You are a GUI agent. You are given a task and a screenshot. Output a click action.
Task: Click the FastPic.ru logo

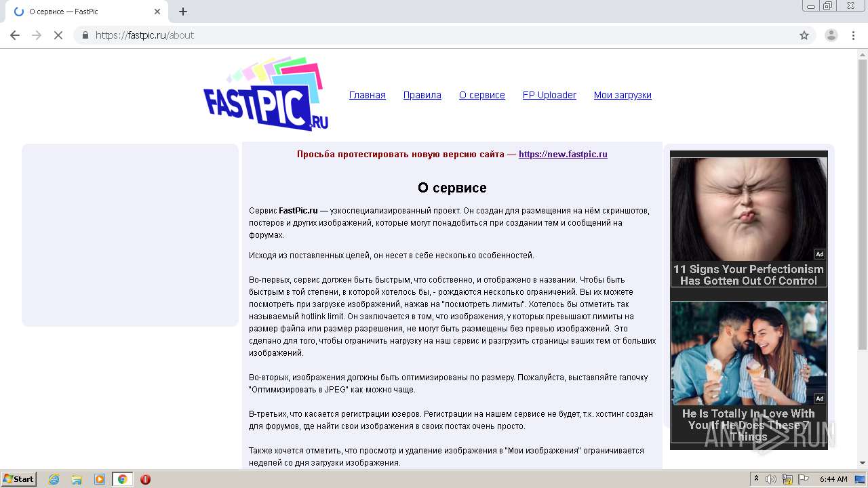[266, 94]
